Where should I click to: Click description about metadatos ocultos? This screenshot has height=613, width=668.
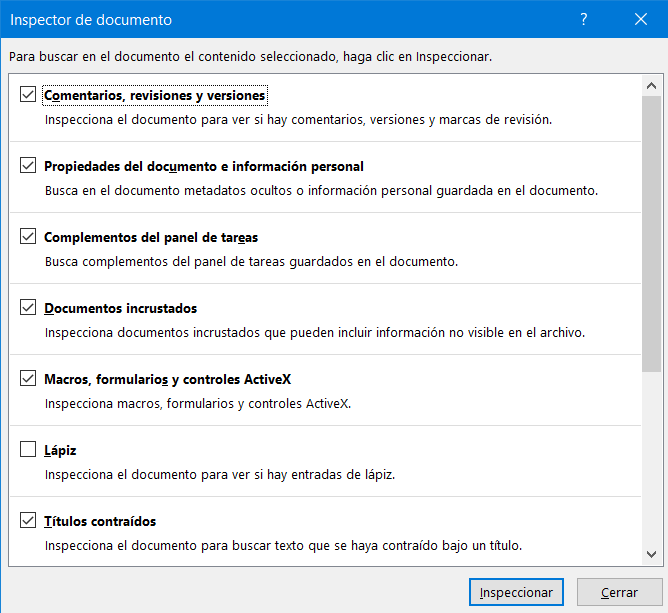pos(321,190)
